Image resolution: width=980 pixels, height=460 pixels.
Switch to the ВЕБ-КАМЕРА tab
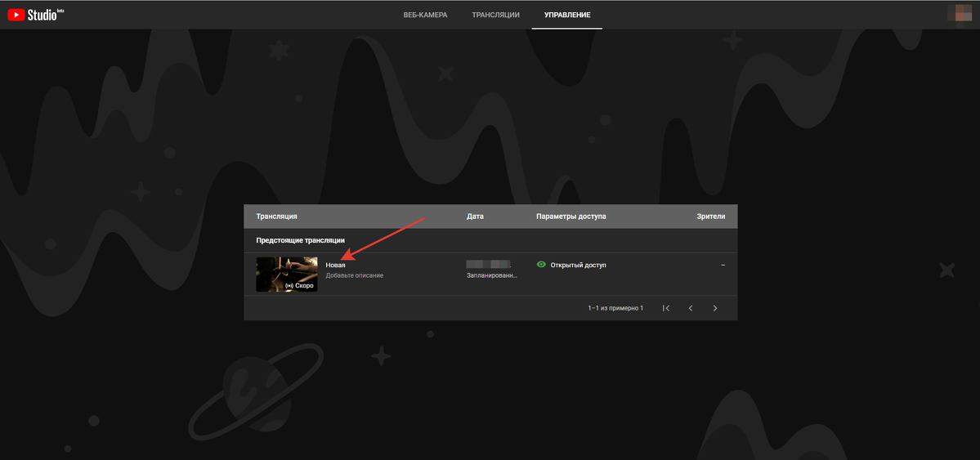click(425, 15)
